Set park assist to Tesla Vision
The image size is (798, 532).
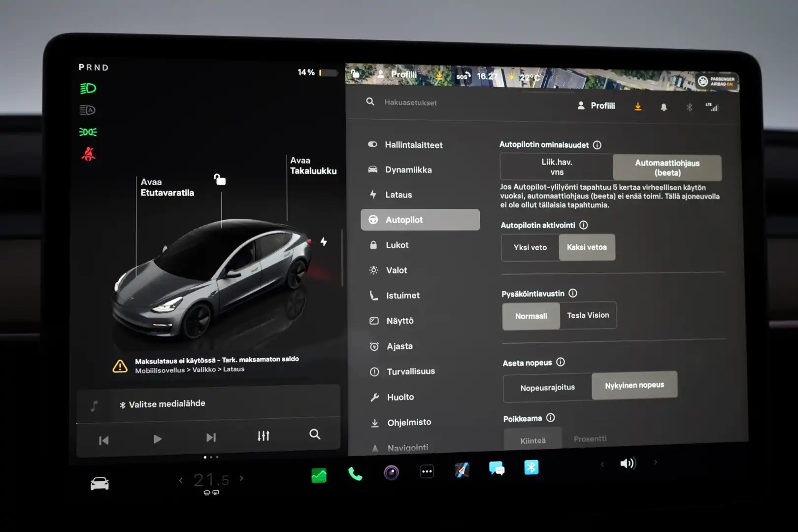pos(588,315)
